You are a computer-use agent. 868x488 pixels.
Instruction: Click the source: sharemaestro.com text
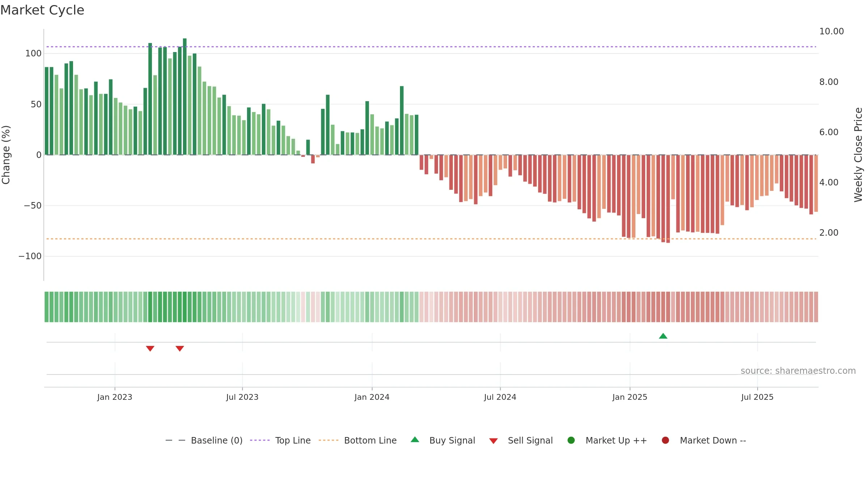[x=798, y=371]
